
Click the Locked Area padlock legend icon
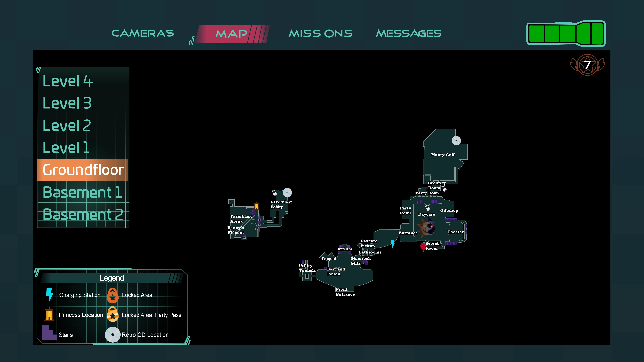point(112,296)
